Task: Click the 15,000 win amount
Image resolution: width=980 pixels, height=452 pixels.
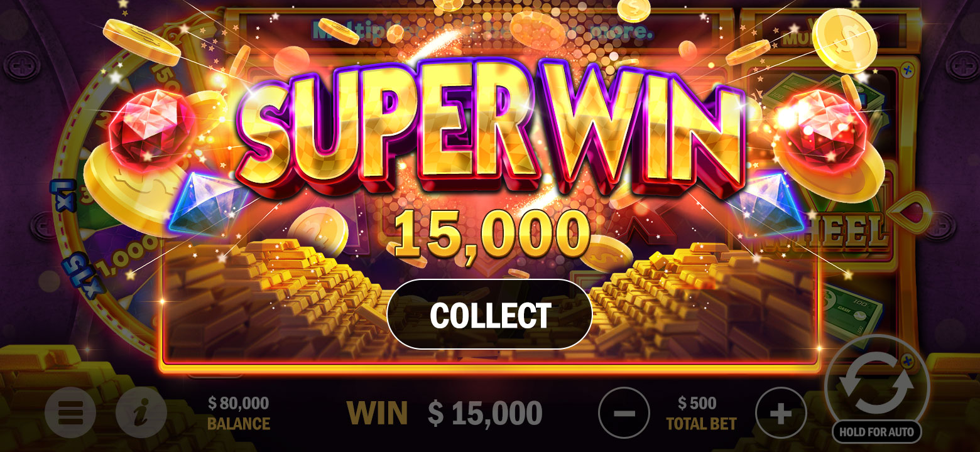Action: [x=492, y=234]
